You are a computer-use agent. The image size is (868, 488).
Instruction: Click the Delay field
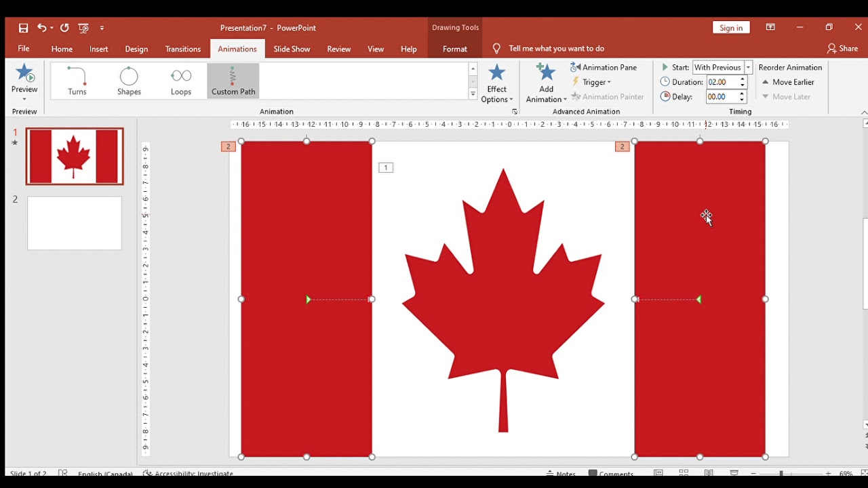click(x=722, y=97)
